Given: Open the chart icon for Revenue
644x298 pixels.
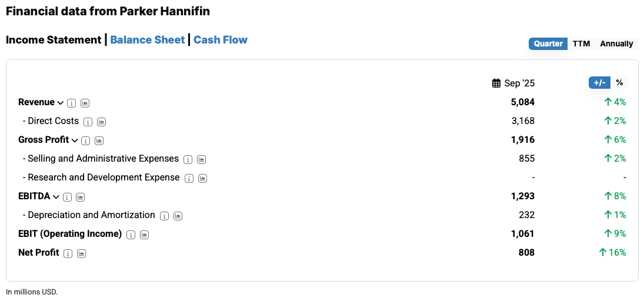Looking at the screenshot, I should (x=85, y=103).
